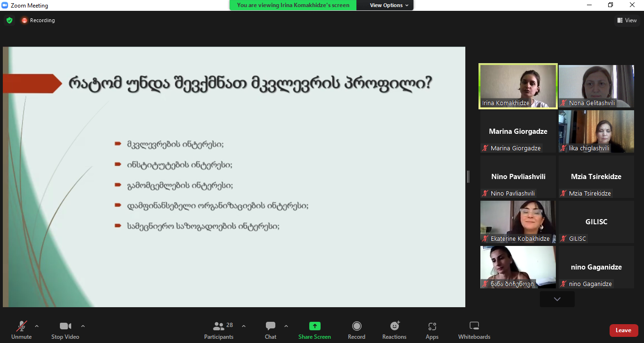Click bullet 'დამფინანსებელი ორგანიზაციების ინტერესი;'
Screen dimensions: 644x343
pyautogui.click(x=217, y=205)
